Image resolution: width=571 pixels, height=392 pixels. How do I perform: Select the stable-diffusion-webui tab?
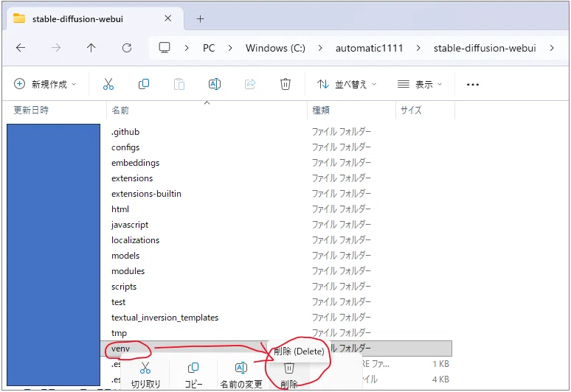coord(94,19)
